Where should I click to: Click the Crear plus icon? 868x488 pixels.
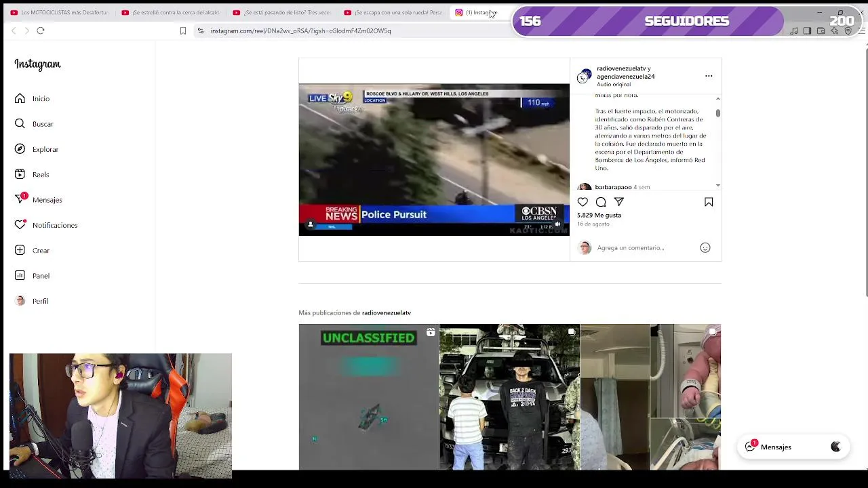pos(20,250)
